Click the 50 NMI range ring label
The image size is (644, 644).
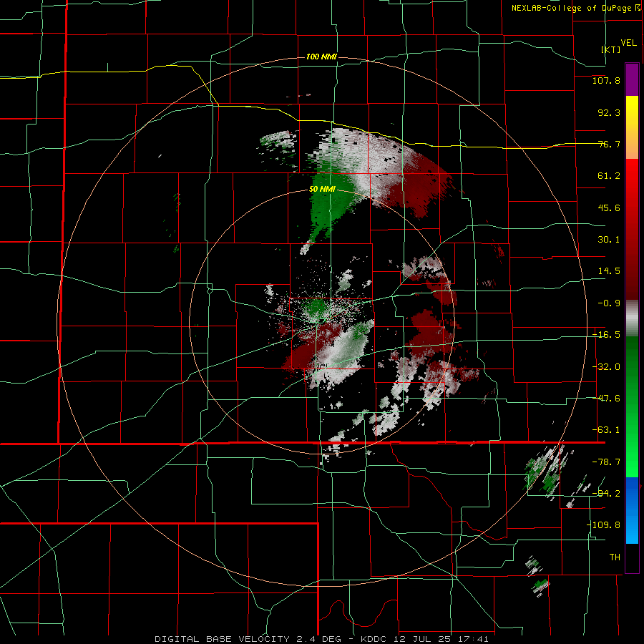(323, 190)
